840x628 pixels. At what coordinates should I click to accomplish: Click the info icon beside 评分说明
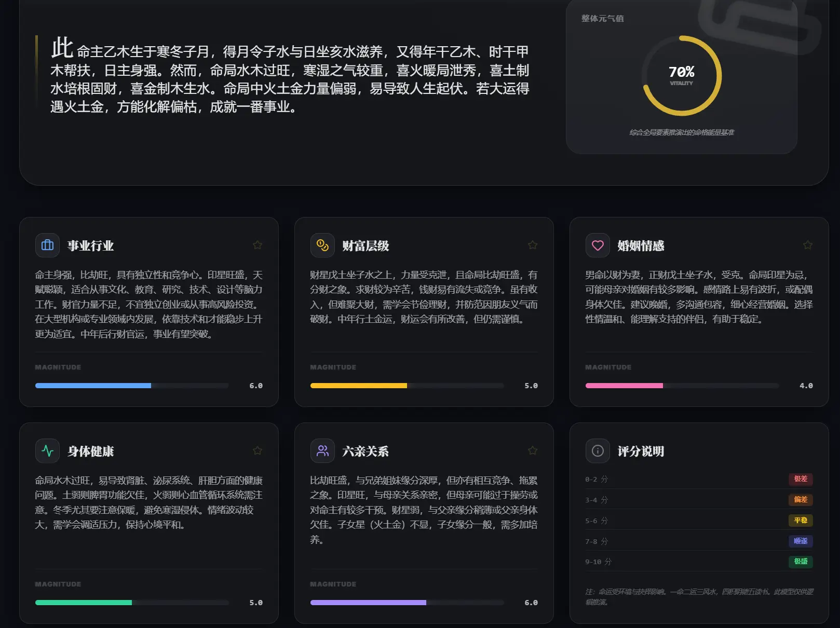click(x=598, y=450)
